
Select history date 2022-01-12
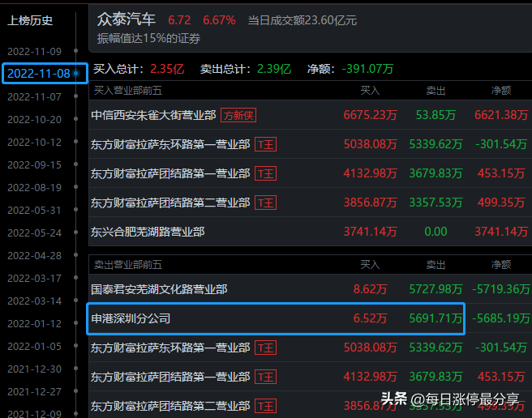(x=34, y=324)
